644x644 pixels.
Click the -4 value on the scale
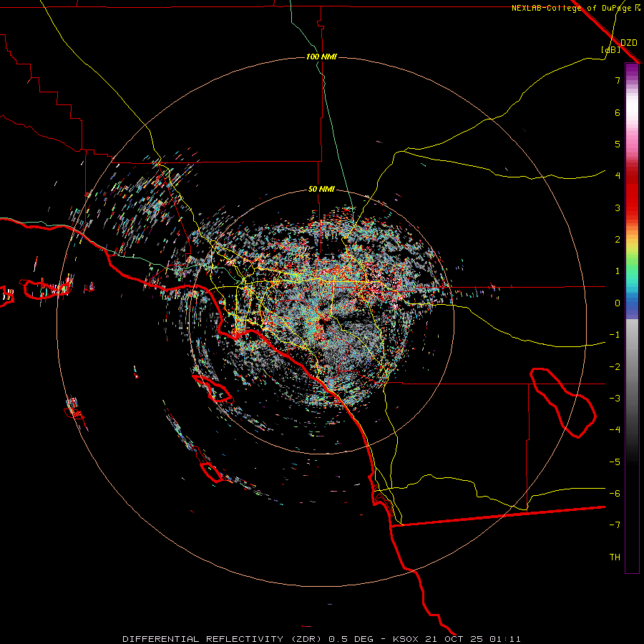click(615, 430)
